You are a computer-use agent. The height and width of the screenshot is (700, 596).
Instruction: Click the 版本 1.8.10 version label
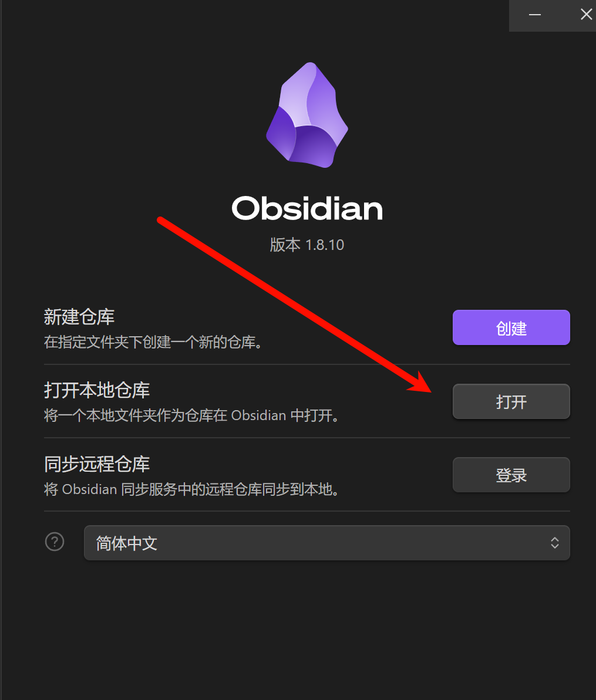click(x=307, y=245)
